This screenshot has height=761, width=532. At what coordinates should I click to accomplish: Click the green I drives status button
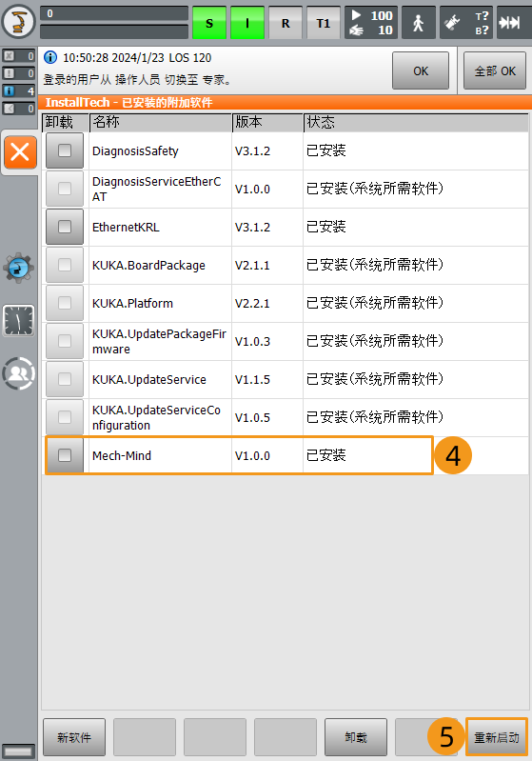tap(247, 23)
